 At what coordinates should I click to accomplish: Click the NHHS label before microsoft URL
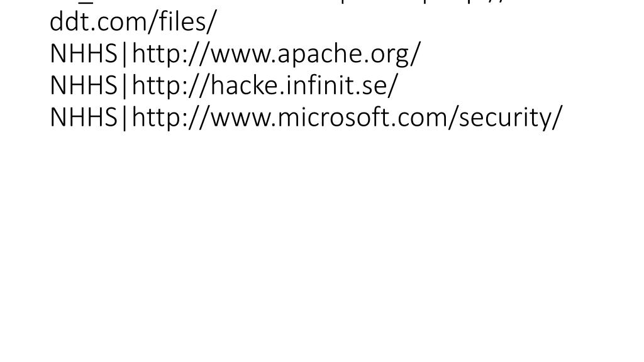tap(84, 118)
